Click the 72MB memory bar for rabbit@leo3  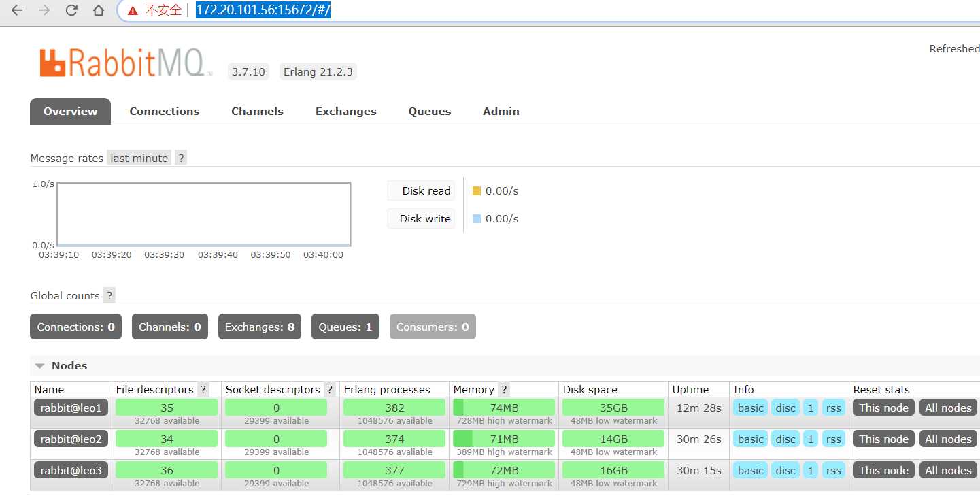click(x=504, y=470)
